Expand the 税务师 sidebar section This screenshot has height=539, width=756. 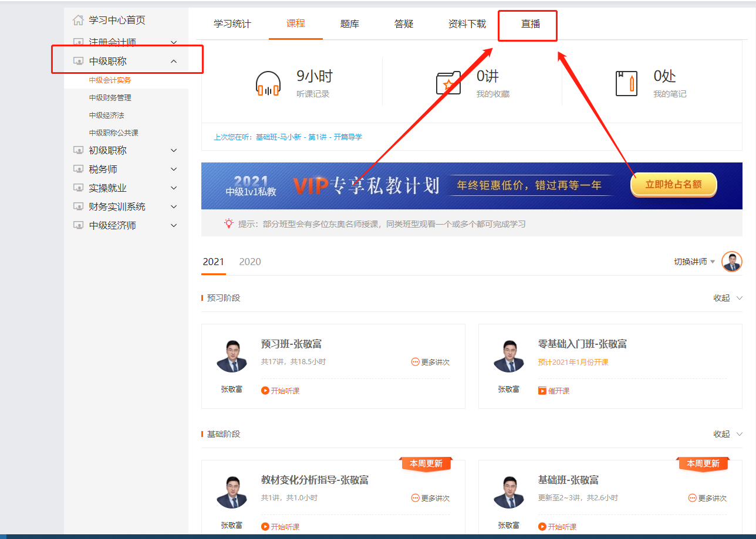point(173,170)
